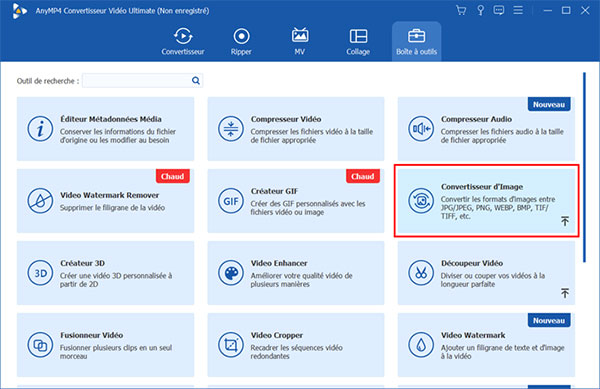Click the Compresseur Vidéo icon
Viewport: 600px width, 389px height.
point(231,129)
